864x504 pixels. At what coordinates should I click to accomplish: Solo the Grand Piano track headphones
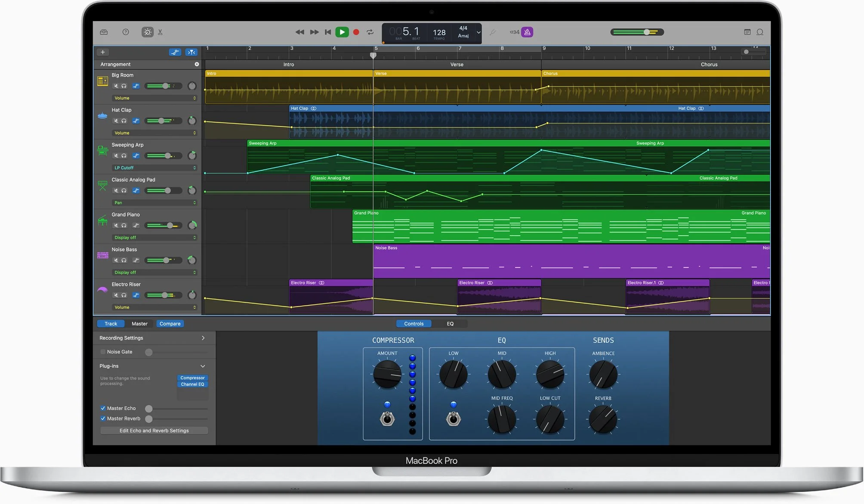pyautogui.click(x=124, y=225)
